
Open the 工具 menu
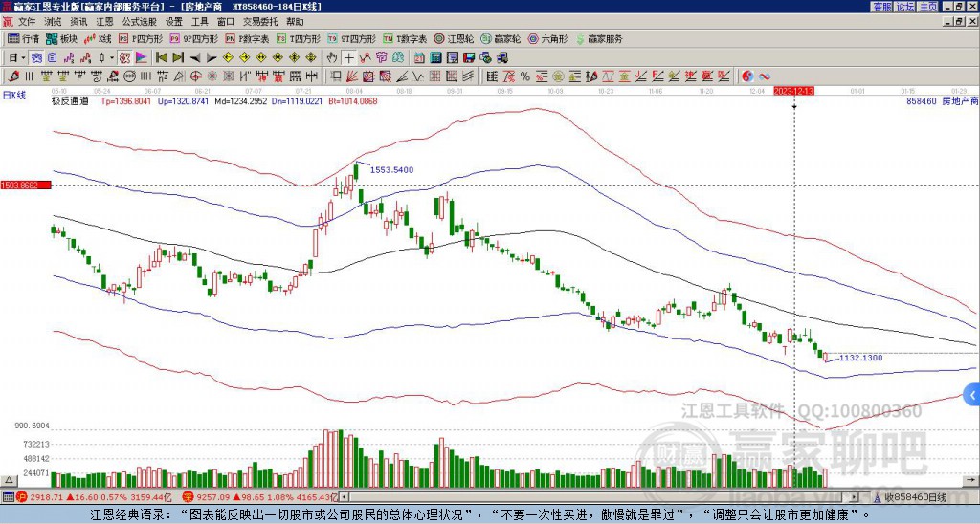coord(199,22)
